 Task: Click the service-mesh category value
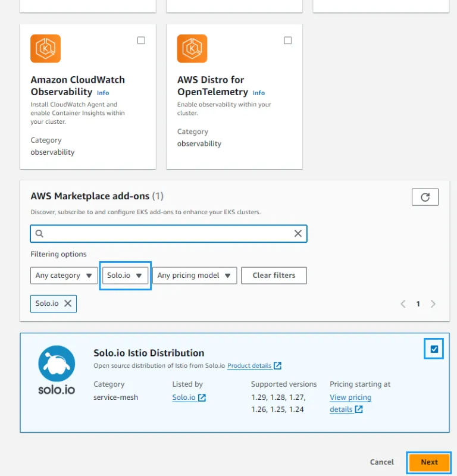click(x=115, y=397)
